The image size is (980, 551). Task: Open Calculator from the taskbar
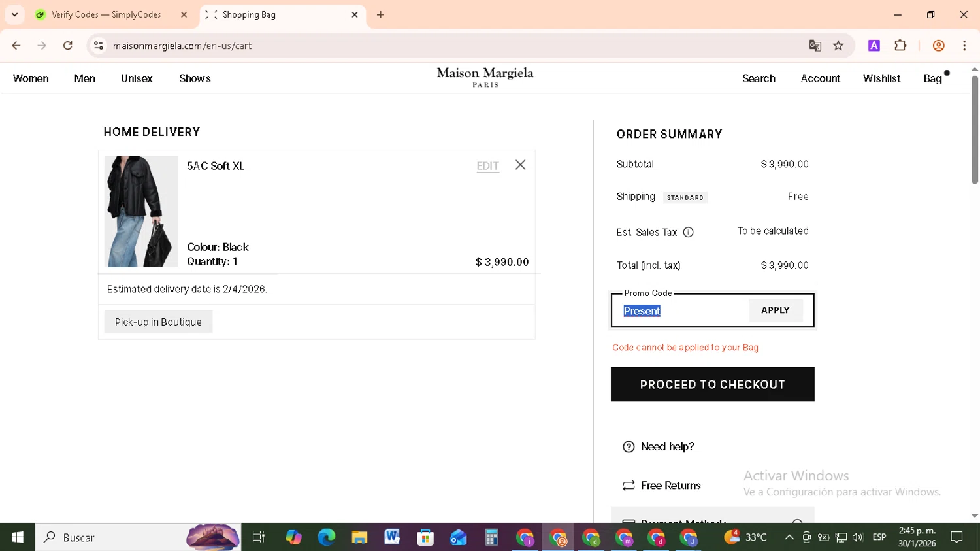tap(491, 537)
